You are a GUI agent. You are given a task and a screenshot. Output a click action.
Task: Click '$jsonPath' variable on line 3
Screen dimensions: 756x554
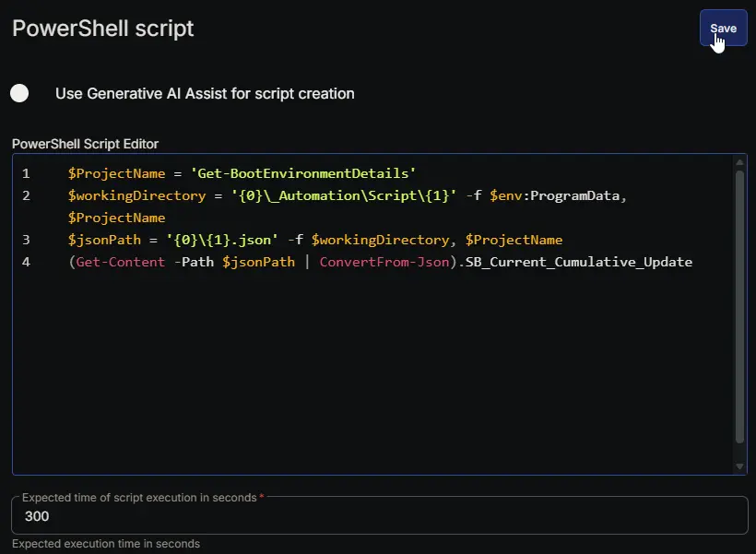point(104,240)
